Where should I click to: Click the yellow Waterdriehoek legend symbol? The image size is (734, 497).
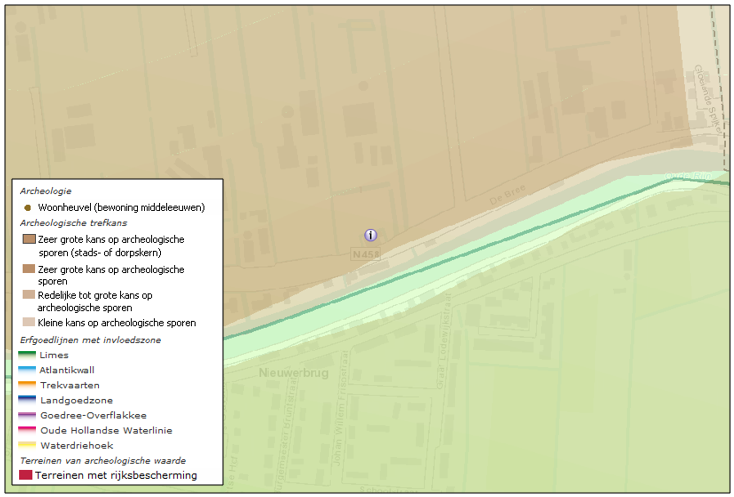pyautogui.click(x=27, y=445)
